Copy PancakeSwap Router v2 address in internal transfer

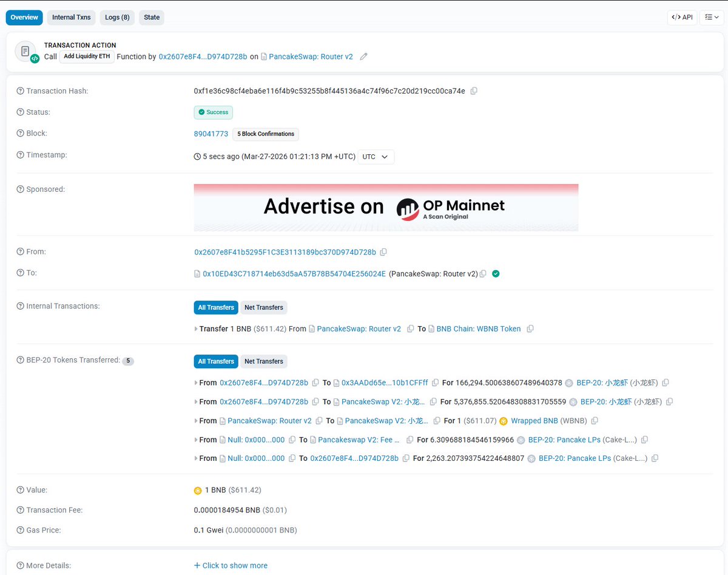tap(411, 329)
